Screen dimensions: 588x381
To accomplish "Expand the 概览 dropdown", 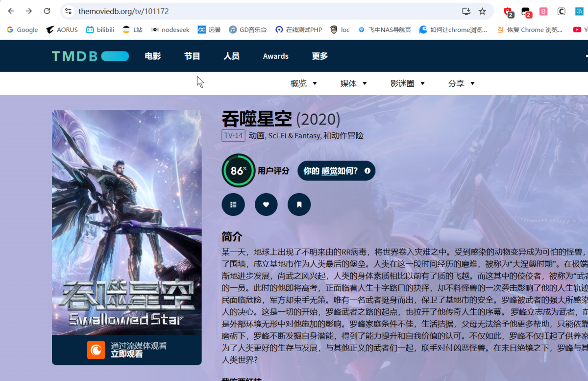I will click(304, 83).
